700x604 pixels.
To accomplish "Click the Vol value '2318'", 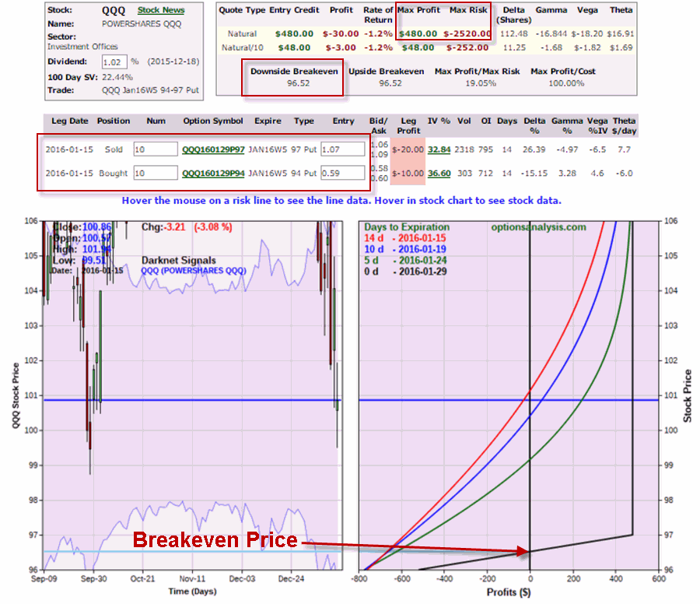I will point(464,149).
